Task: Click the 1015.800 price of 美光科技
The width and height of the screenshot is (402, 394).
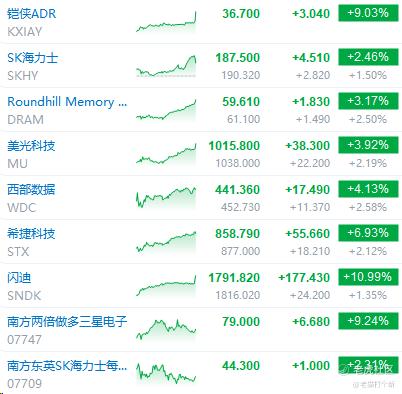Action: [234, 146]
